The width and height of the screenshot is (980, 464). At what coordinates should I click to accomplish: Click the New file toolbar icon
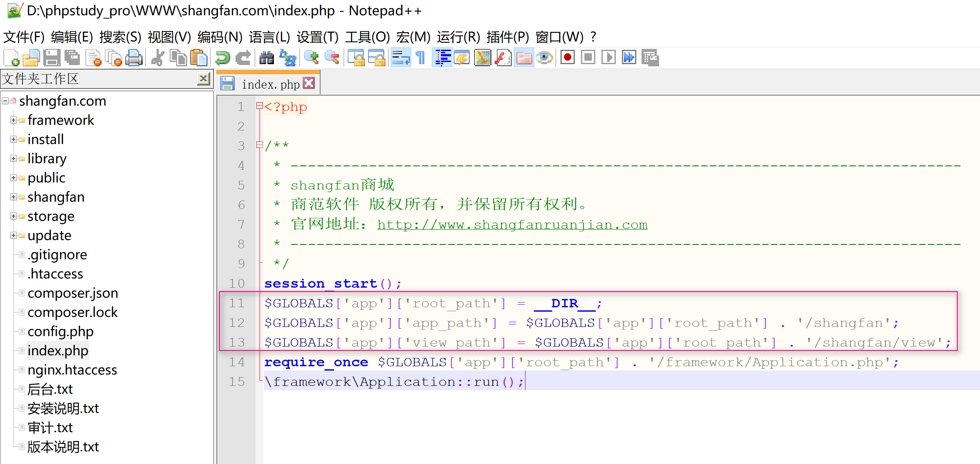11,58
